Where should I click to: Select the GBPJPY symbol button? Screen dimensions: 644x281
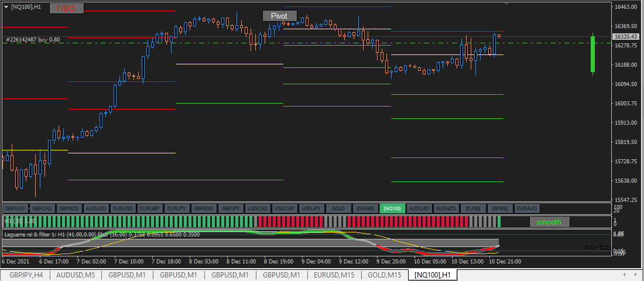[x=231, y=208]
